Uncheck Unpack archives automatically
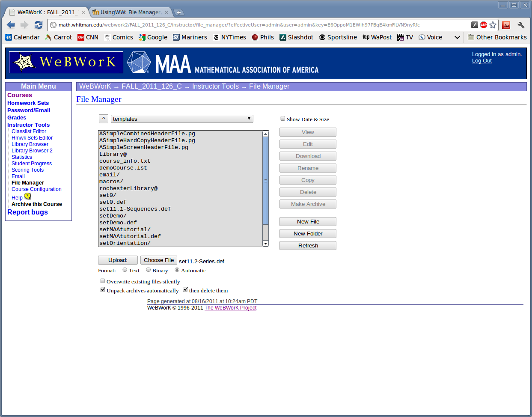 pyautogui.click(x=103, y=290)
